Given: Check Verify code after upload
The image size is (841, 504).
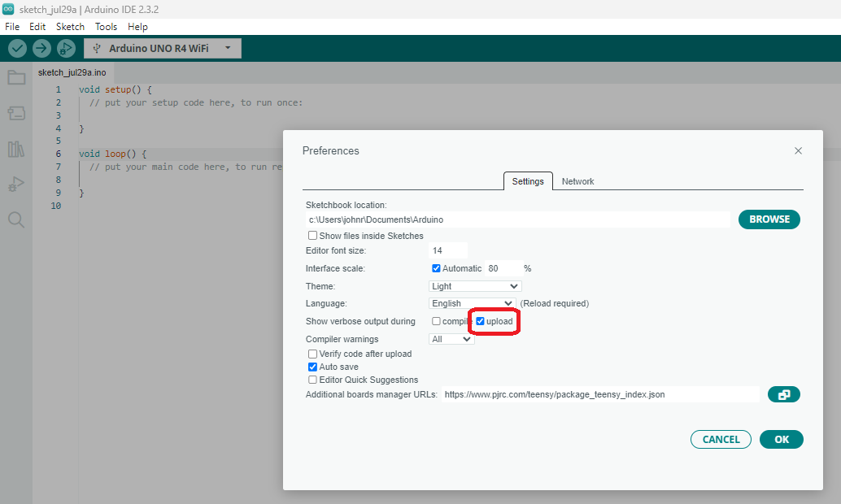Looking at the screenshot, I should coord(312,354).
